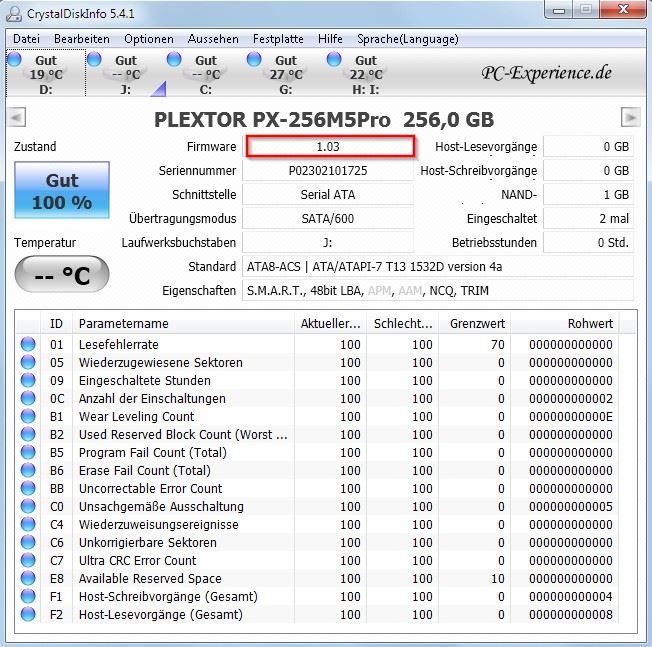Click raw value 00000000000E of Wear Leveling
This screenshot has width=652, height=647.
click(x=570, y=416)
